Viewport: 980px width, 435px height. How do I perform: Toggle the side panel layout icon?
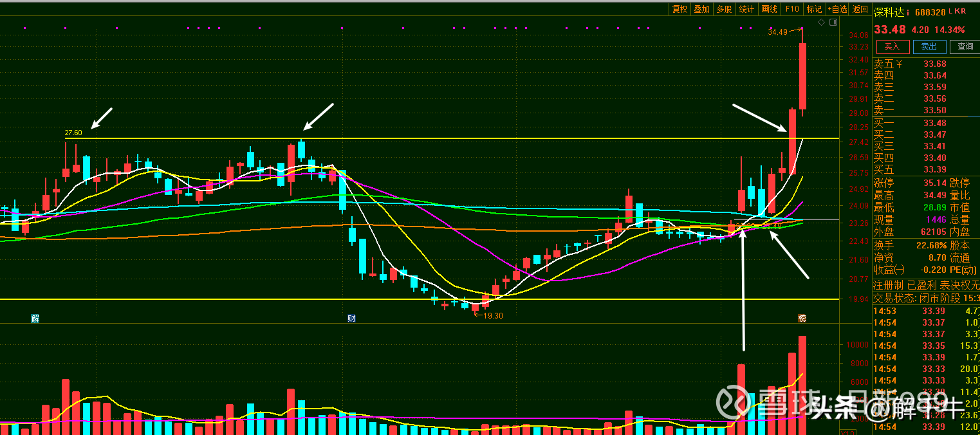tap(833, 23)
